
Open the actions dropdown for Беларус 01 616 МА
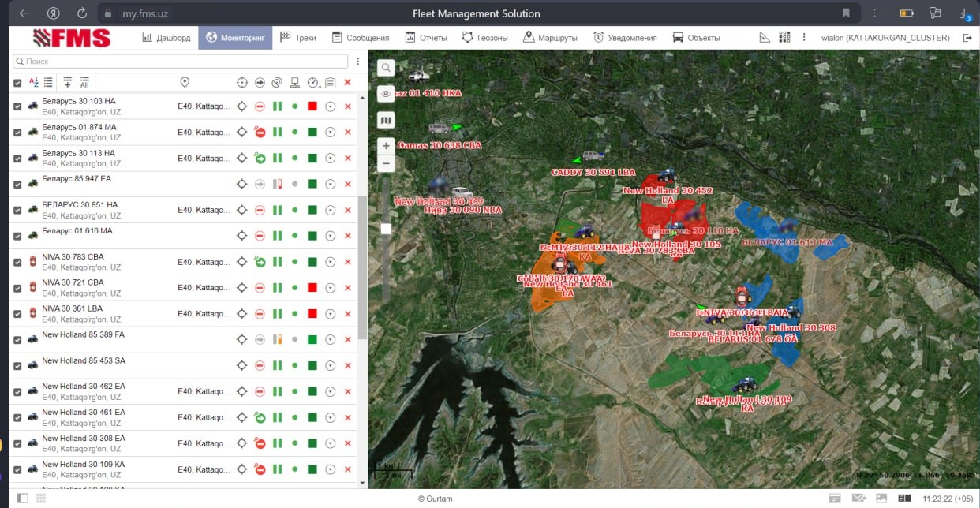331,236
